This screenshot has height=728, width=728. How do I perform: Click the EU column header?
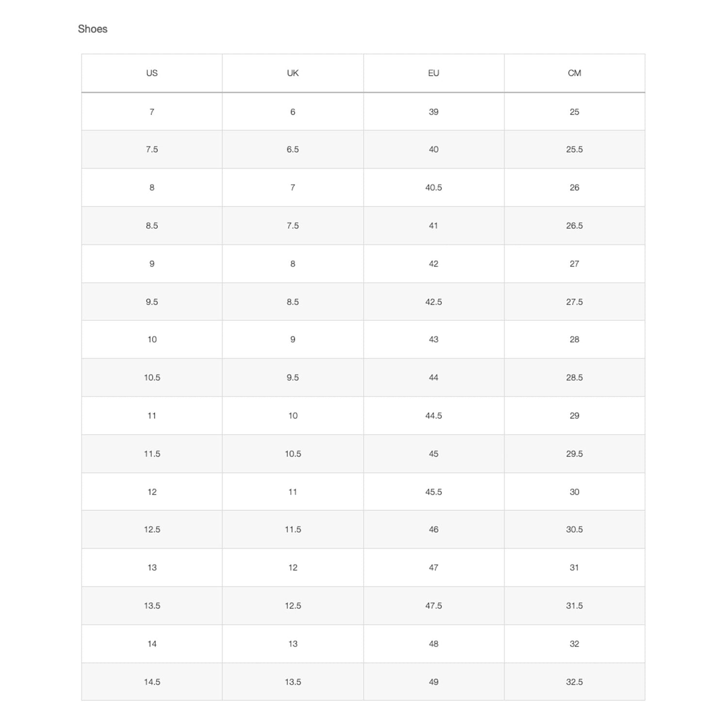tap(433, 73)
